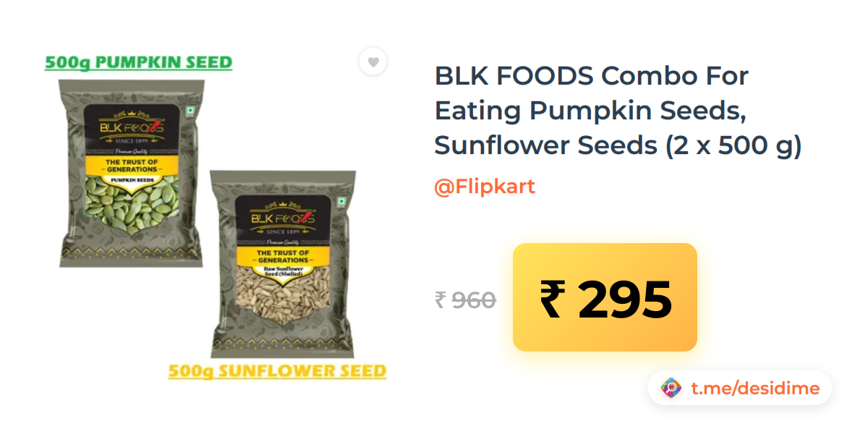This screenshot has width=868, height=434.
Task: Toggle the heart wishlist icon
Action: [373, 62]
